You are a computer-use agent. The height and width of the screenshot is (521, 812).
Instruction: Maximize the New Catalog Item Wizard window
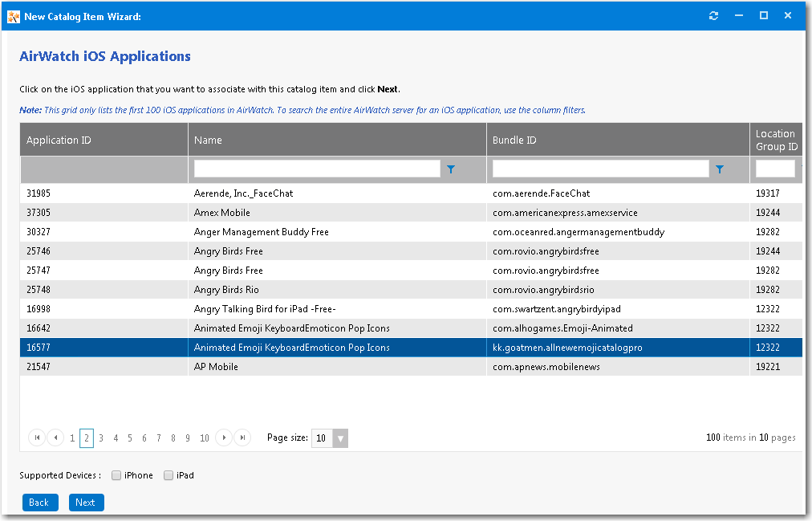pyautogui.click(x=764, y=15)
